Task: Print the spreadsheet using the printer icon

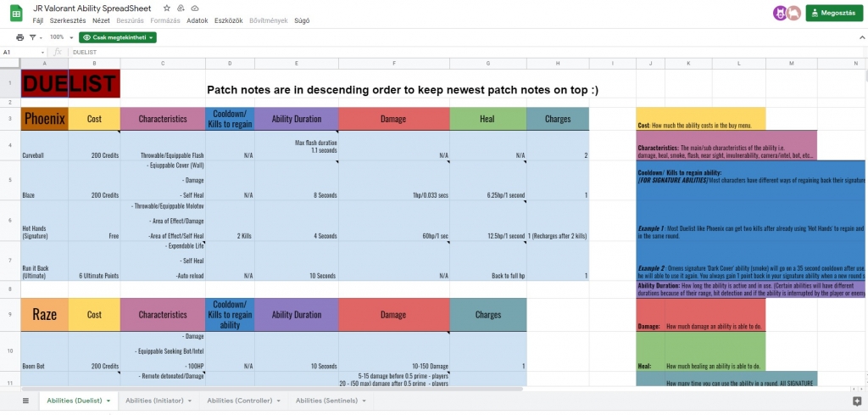Action: [20, 37]
